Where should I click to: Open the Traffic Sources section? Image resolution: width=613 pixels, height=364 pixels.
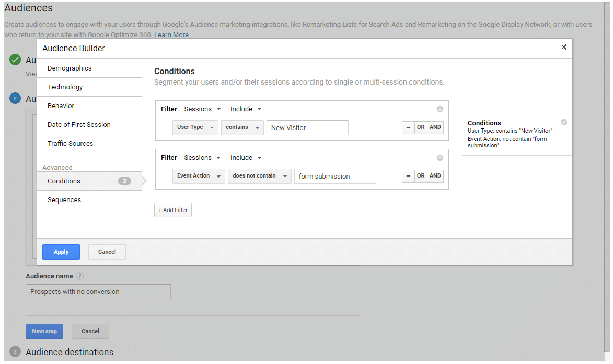[70, 144]
